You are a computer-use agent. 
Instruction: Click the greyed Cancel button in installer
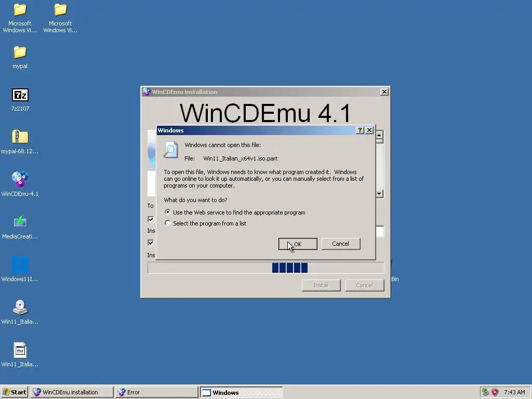(x=364, y=285)
